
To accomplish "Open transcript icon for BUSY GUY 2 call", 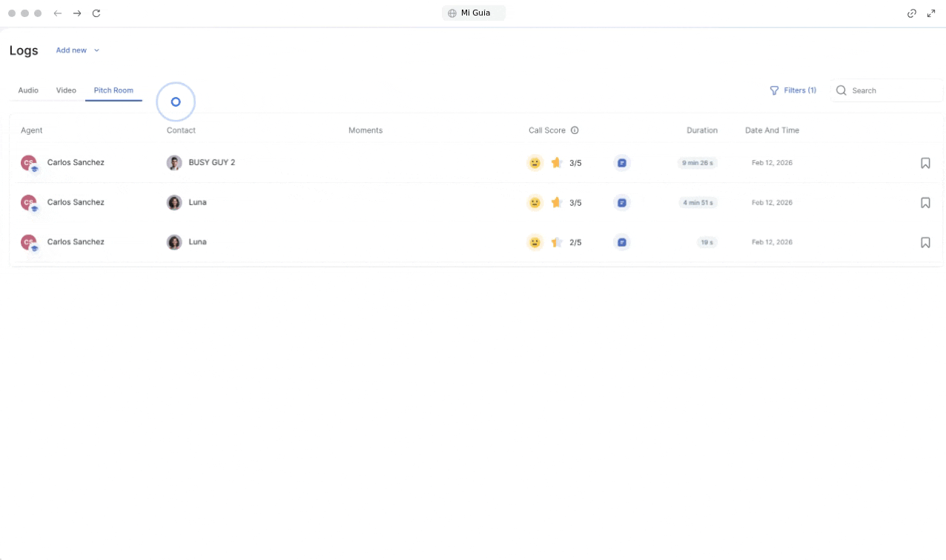I will pos(622,163).
